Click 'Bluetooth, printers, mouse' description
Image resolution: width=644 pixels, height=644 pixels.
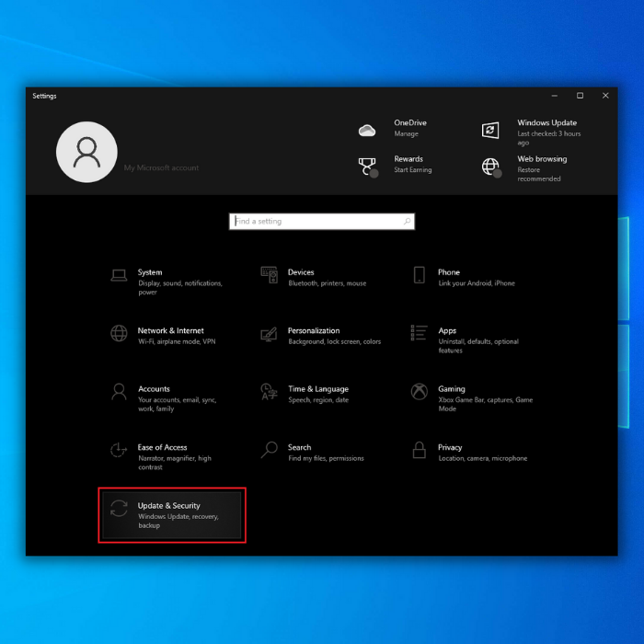328,283
